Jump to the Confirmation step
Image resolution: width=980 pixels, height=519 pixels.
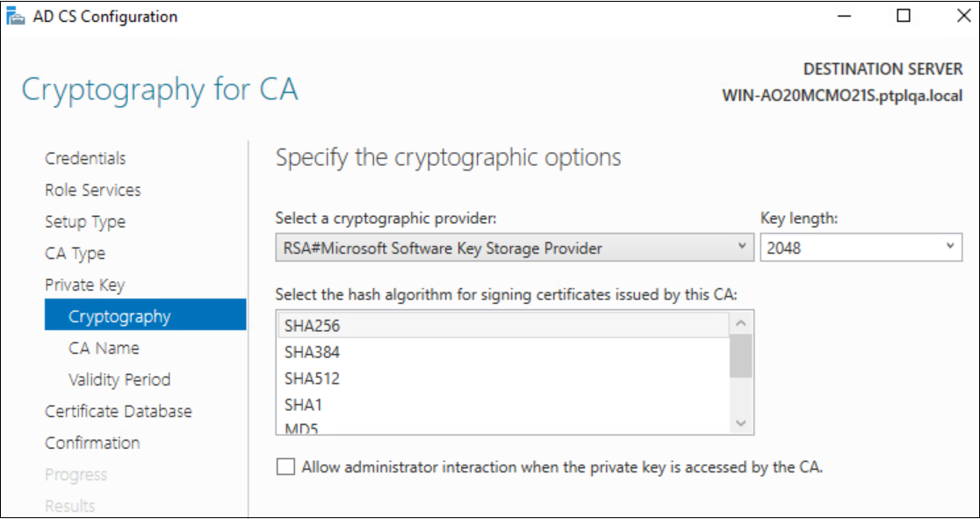click(92, 443)
